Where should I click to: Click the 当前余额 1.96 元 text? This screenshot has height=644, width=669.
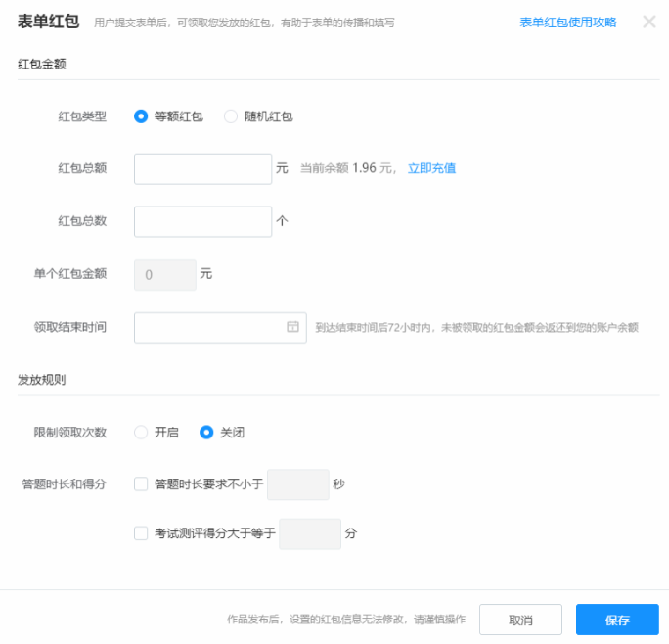click(x=348, y=168)
